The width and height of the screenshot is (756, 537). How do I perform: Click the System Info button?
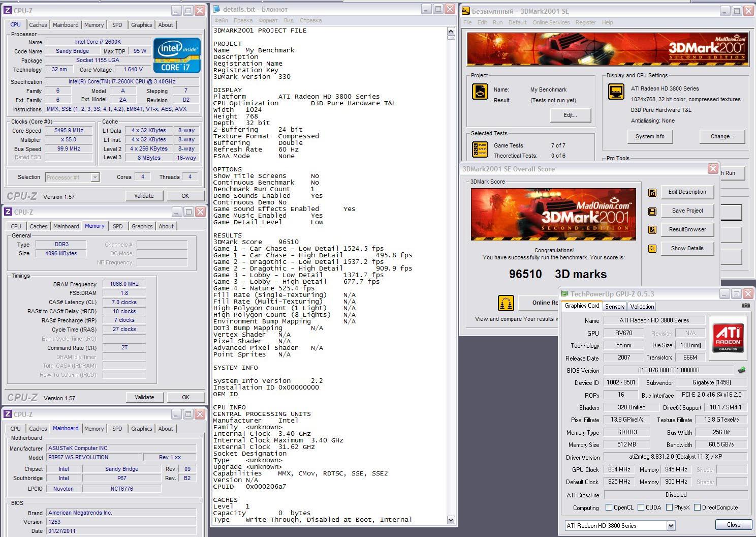tap(650, 136)
